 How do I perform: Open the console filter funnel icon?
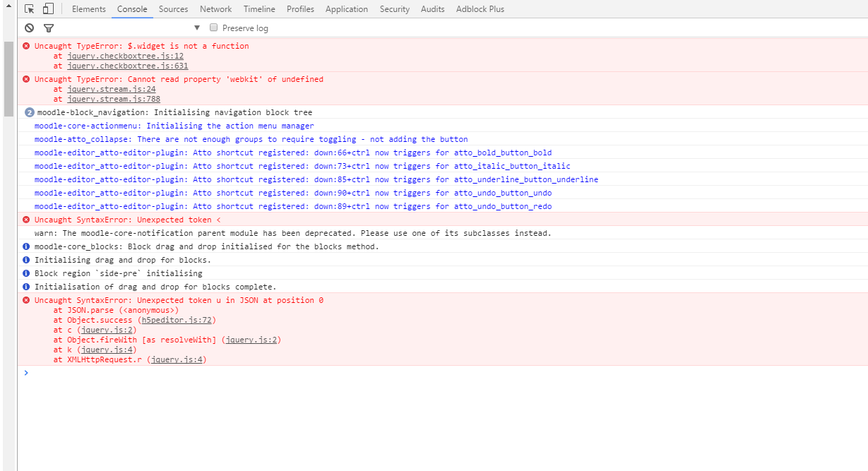click(x=49, y=28)
